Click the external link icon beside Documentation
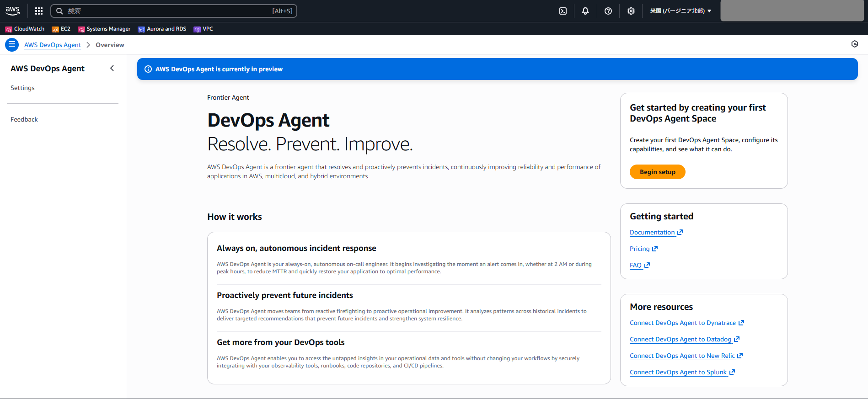Viewport: 868px width, 399px height. click(680, 232)
